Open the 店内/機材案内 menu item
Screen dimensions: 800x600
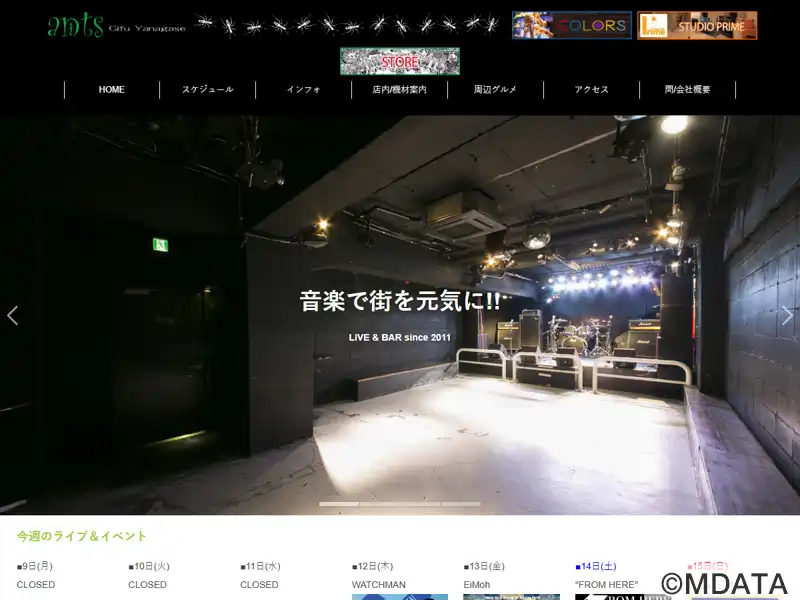(x=399, y=90)
